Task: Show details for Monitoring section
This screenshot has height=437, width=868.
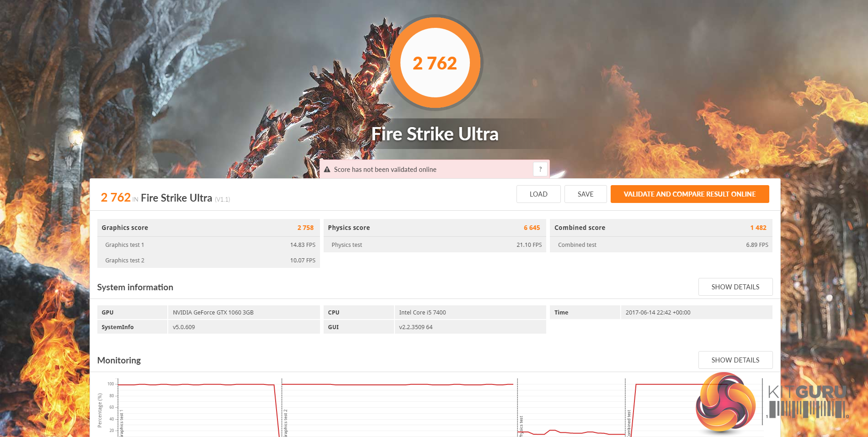Action: pos(735,360)
